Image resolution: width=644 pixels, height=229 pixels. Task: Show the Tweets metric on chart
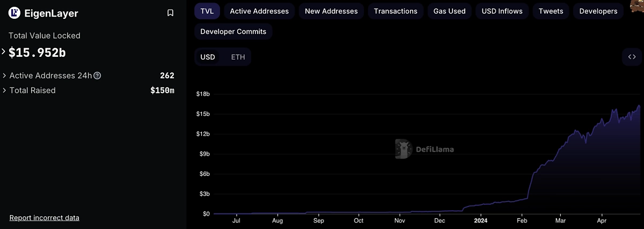(551, 11)
